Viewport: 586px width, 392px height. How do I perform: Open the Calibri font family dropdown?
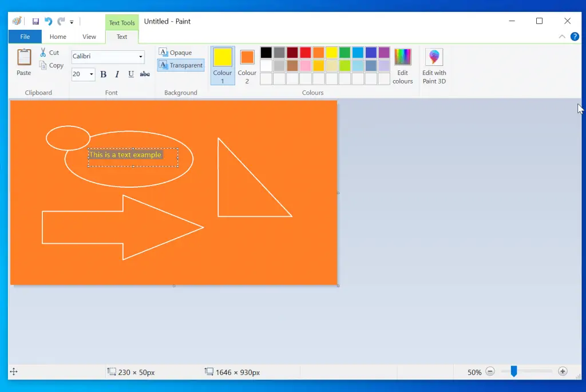click(x=141, y=57)
